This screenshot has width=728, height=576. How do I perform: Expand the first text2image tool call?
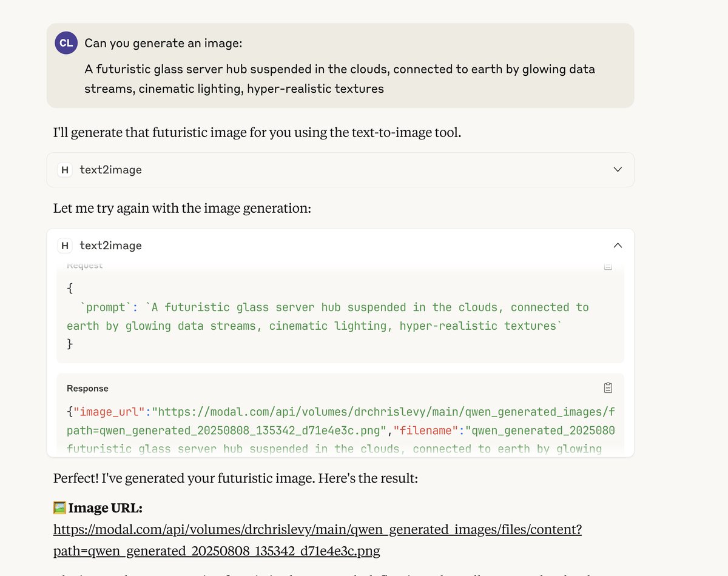(x=618, y=170)
